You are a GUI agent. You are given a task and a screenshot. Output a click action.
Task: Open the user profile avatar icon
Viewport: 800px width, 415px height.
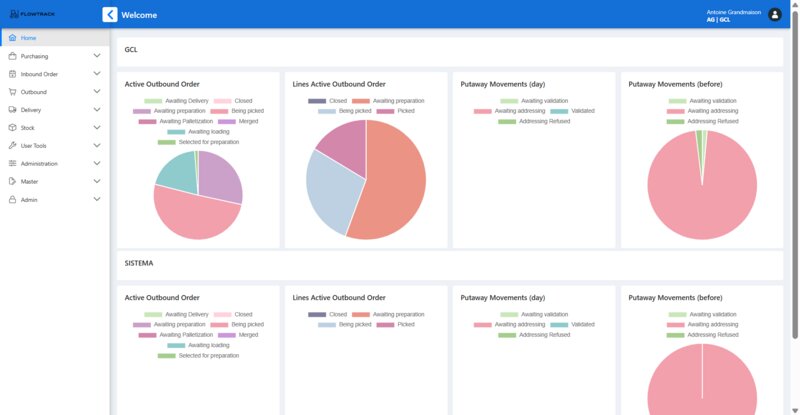[775, 15]
